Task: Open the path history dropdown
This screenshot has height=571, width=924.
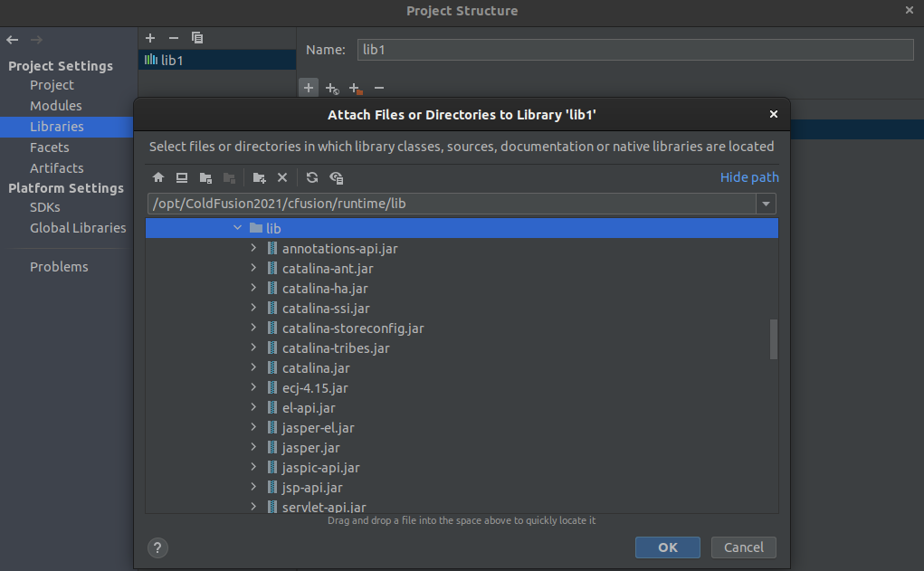Action: pyautogui.click(x=766, y=204)
